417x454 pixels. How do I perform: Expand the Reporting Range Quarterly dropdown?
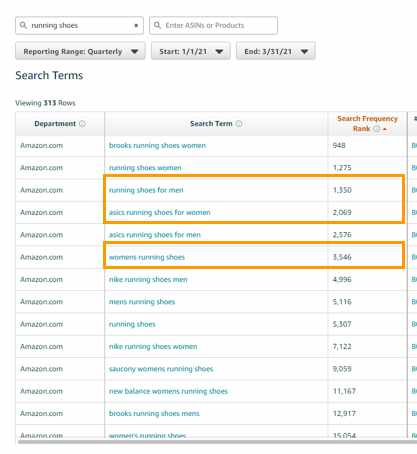80,51
